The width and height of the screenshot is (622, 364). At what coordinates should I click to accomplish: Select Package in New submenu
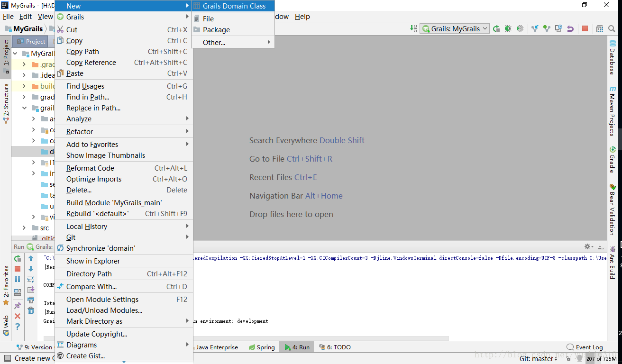[x=233, y=29]
